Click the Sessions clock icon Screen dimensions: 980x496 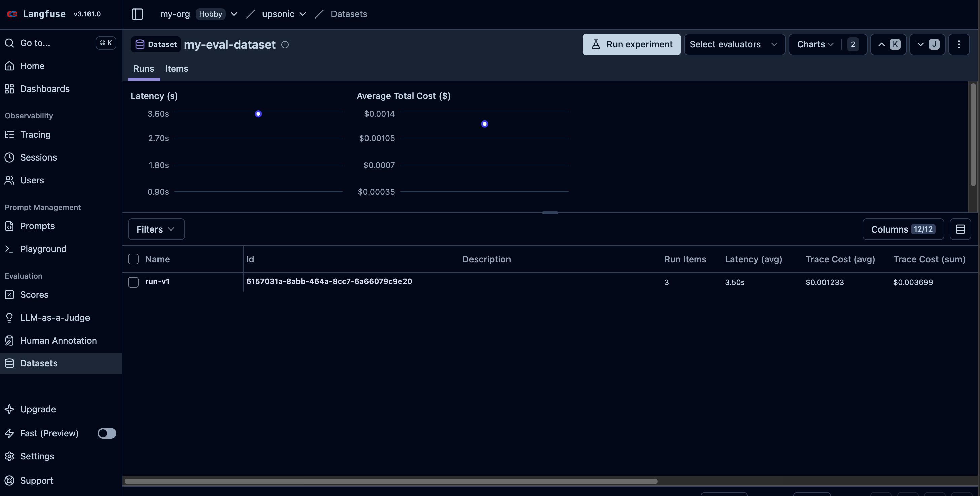[9, 157]
